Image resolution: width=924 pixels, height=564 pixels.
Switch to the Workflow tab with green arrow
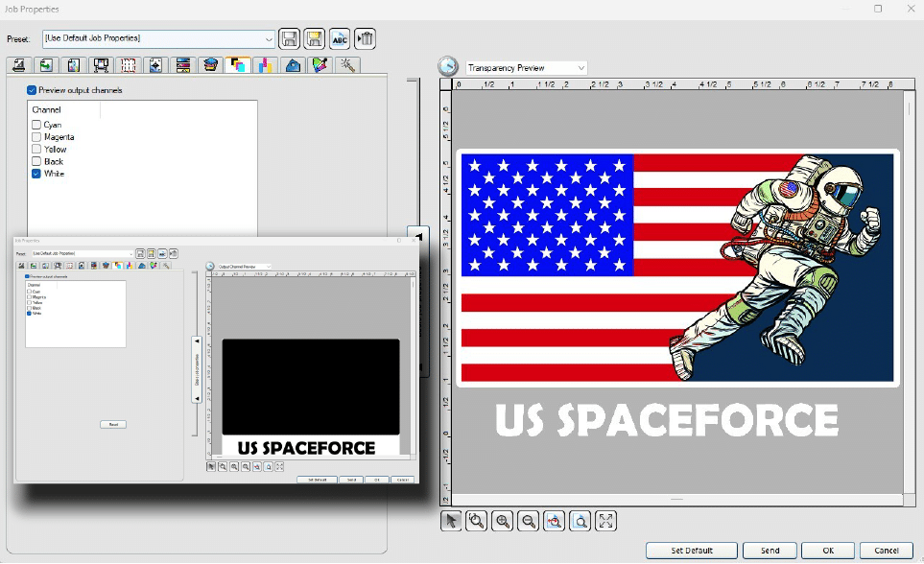click(x=46, y=65)
